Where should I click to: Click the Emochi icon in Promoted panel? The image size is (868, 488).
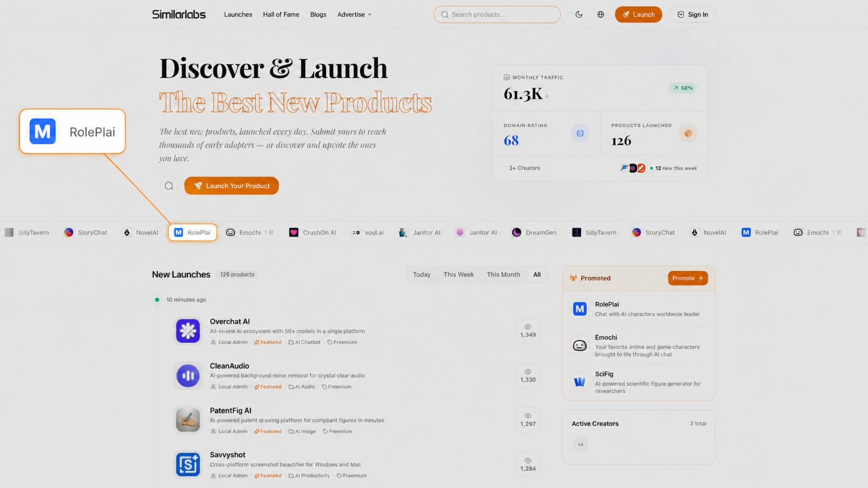coord(580,346)
